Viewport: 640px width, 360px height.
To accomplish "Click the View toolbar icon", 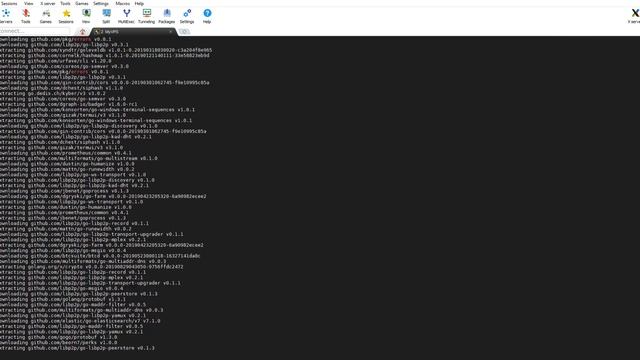I will point(86,16).
